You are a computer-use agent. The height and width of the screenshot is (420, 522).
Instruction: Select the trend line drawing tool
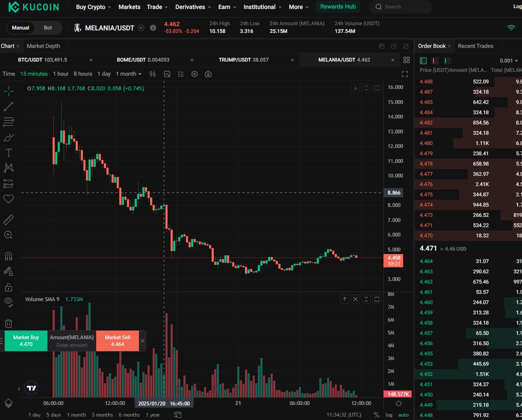click(9, 106)
